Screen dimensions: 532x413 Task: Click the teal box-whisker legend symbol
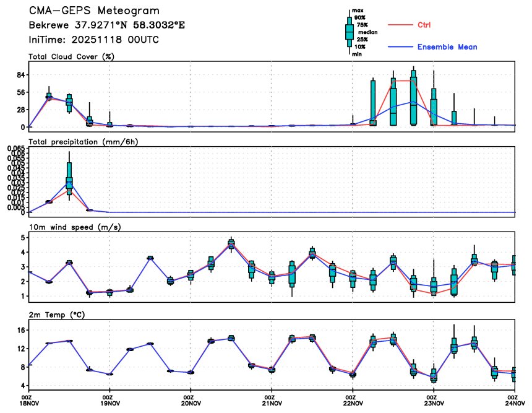click(x=350, y=32)
